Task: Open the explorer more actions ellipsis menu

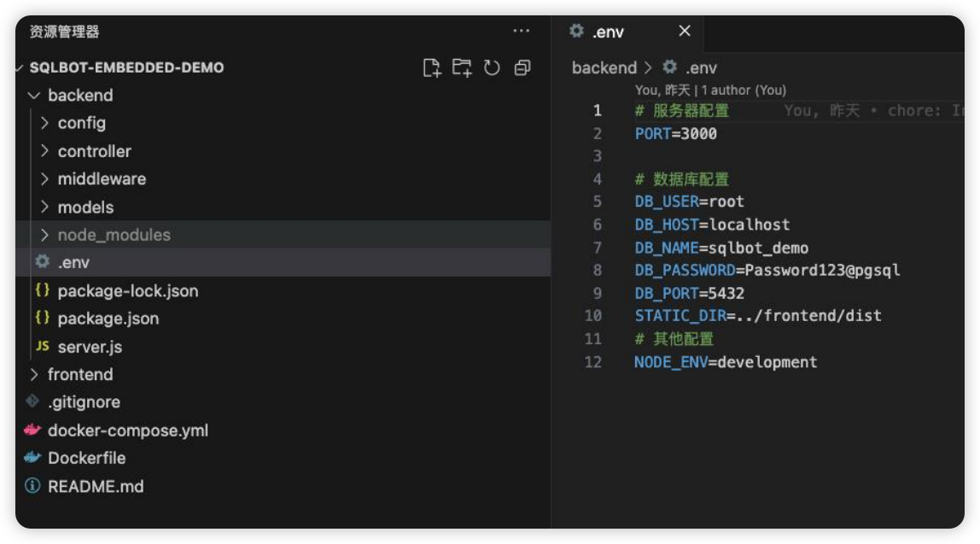Action: (521, 32)
